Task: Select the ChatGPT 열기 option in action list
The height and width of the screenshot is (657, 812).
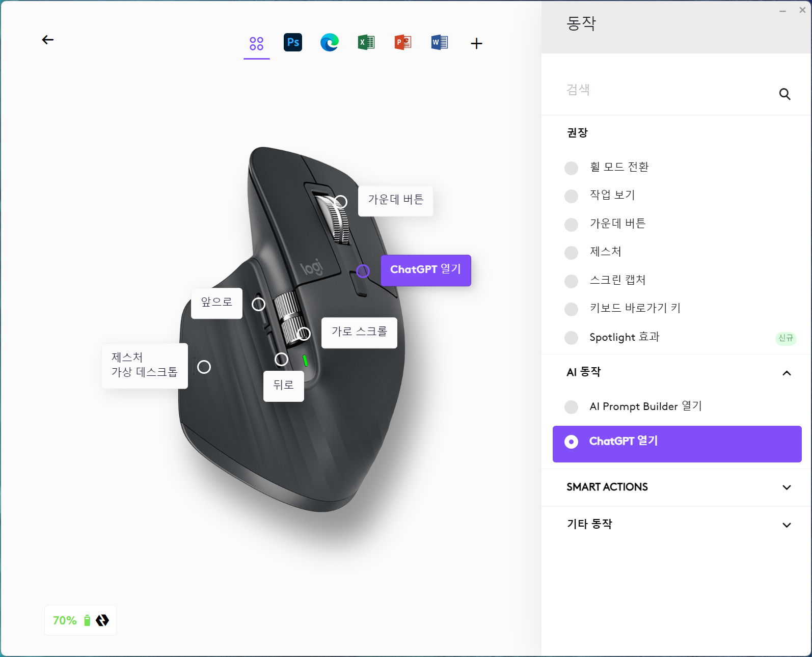Action: pos(677,444)
